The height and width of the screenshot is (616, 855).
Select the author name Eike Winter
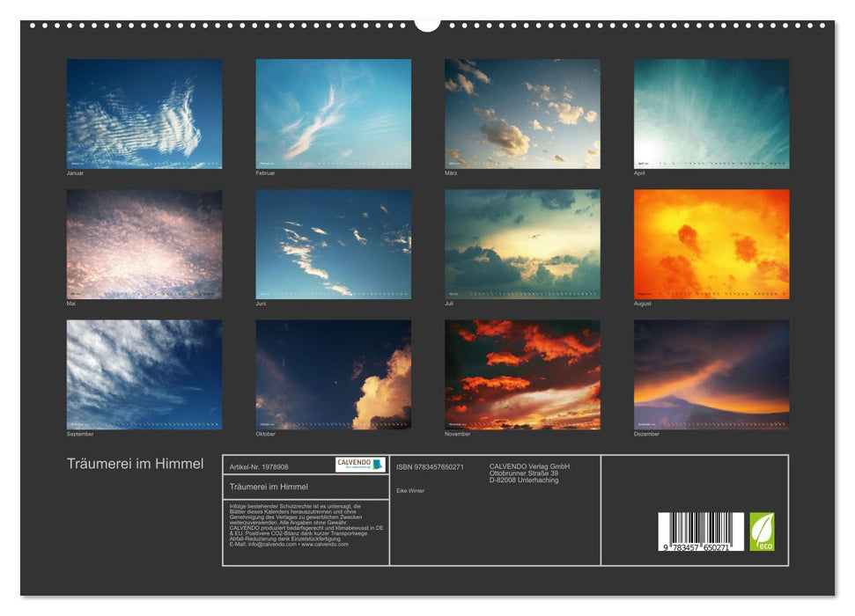(x=410, y=489)
